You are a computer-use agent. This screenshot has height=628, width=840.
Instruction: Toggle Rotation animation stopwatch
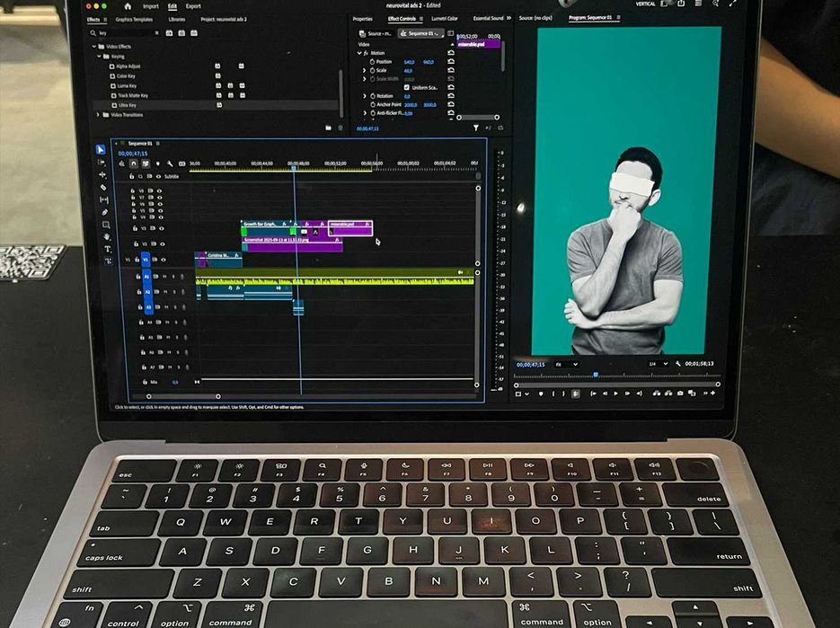(x=373, y=96)
